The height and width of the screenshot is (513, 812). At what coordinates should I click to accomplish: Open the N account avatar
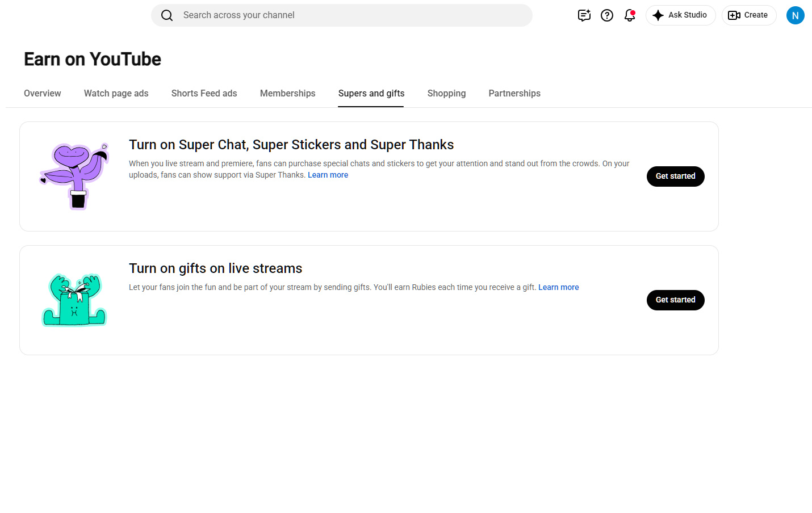point(796,15)
